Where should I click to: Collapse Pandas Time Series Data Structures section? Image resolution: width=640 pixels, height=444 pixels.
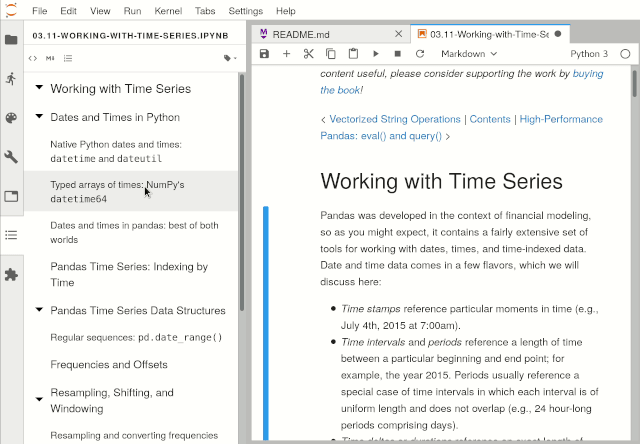[x=39, y=310]
